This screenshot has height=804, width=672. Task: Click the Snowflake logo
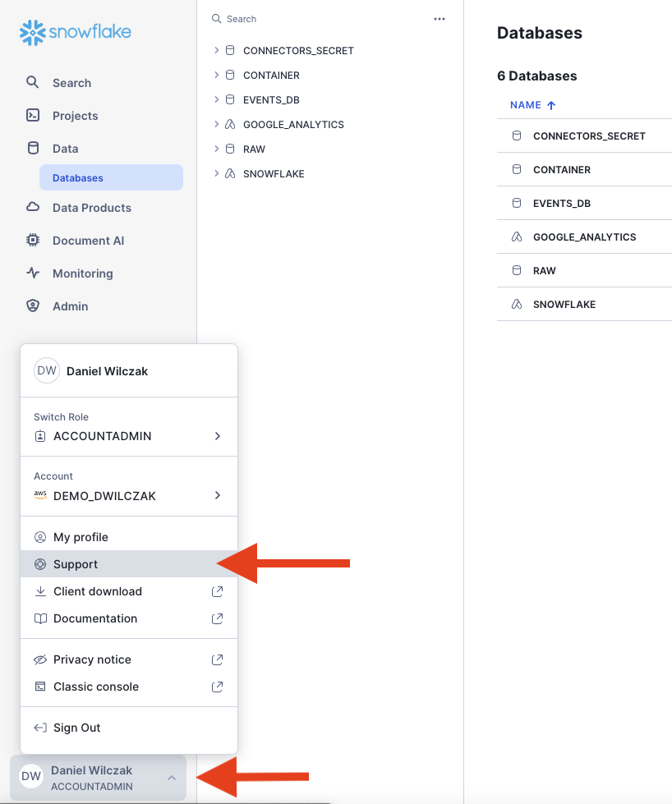coord(76,32)
